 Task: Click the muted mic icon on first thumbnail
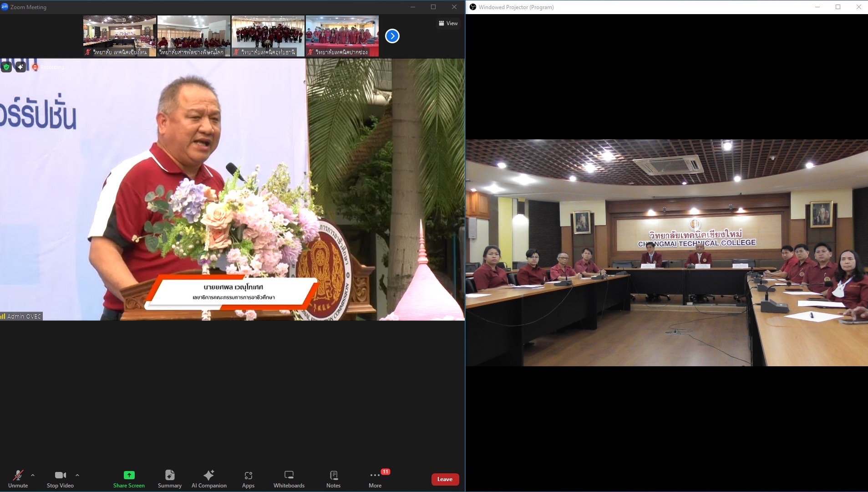coord(88,52)
